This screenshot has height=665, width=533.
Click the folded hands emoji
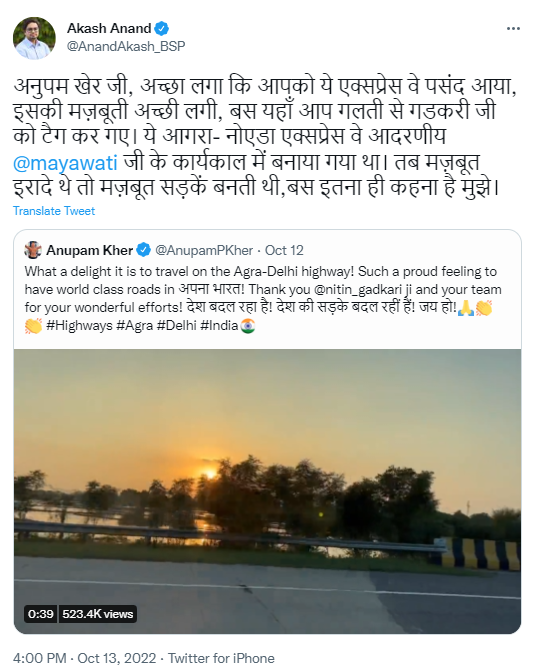(466, 308)
